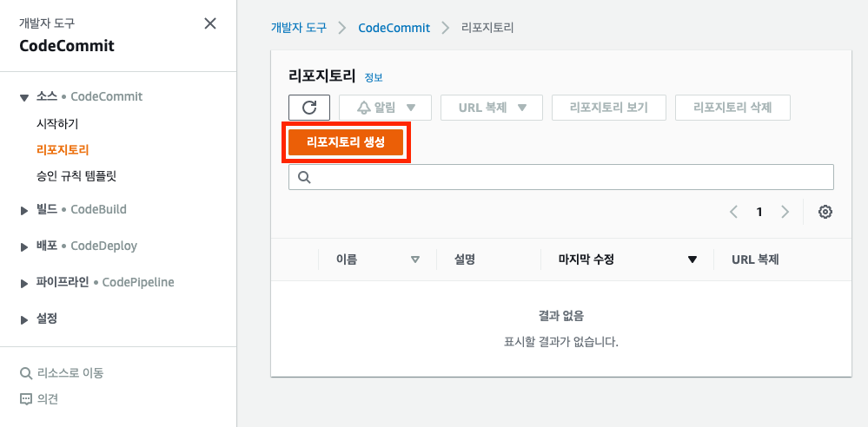
Task: Open 개발자 도구 breadcrumb link
Action: point(299,28)
